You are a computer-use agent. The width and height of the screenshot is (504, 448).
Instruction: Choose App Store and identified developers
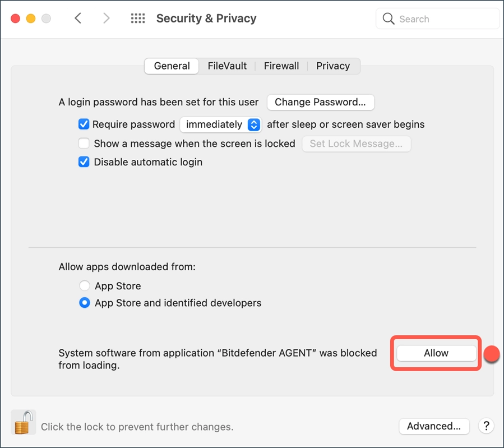coord(85,303)
